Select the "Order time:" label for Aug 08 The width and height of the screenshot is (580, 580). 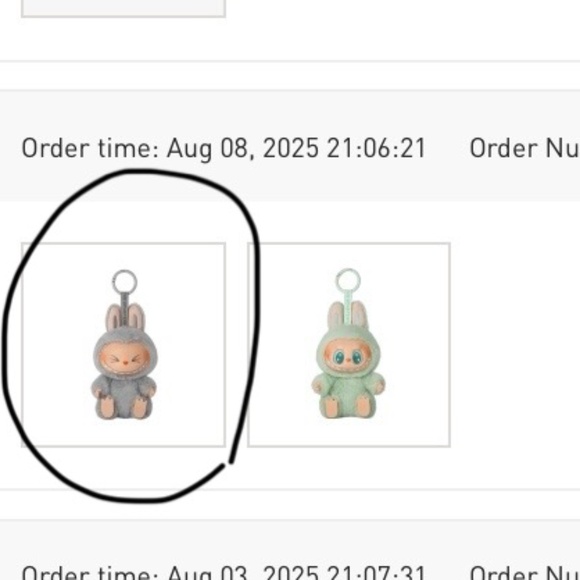click(x=90, y=148)
